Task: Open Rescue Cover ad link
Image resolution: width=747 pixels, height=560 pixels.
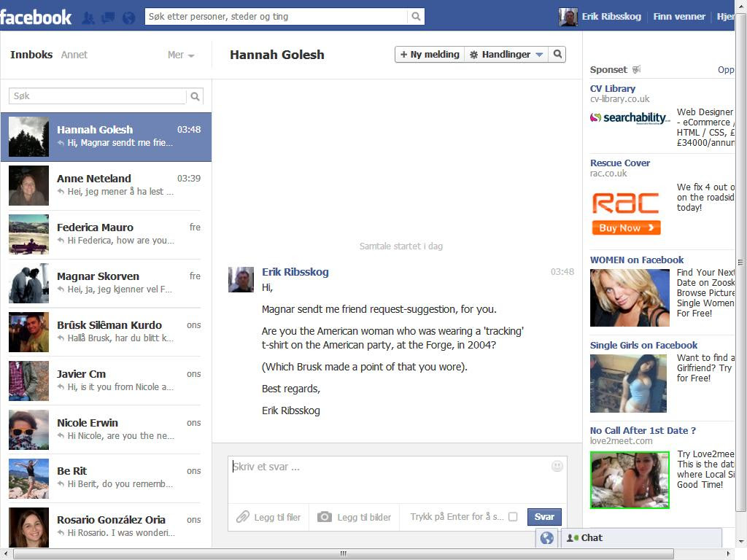Action: pos(620,163)
